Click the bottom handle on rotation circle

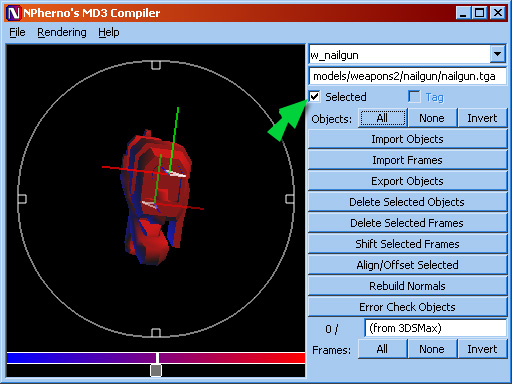click(x=156, y=333)
